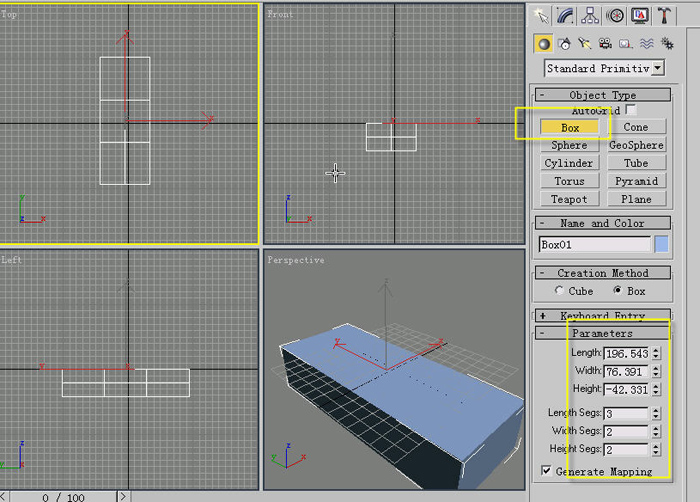Click the Torus primitive button
This screenshot has height=502, width=700.
(x=570, y=181)
